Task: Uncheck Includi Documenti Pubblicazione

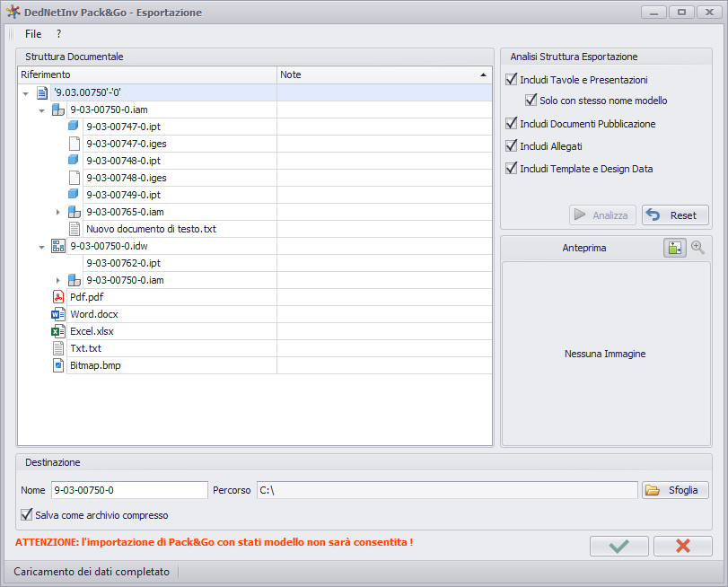Action: click(511, 124)
